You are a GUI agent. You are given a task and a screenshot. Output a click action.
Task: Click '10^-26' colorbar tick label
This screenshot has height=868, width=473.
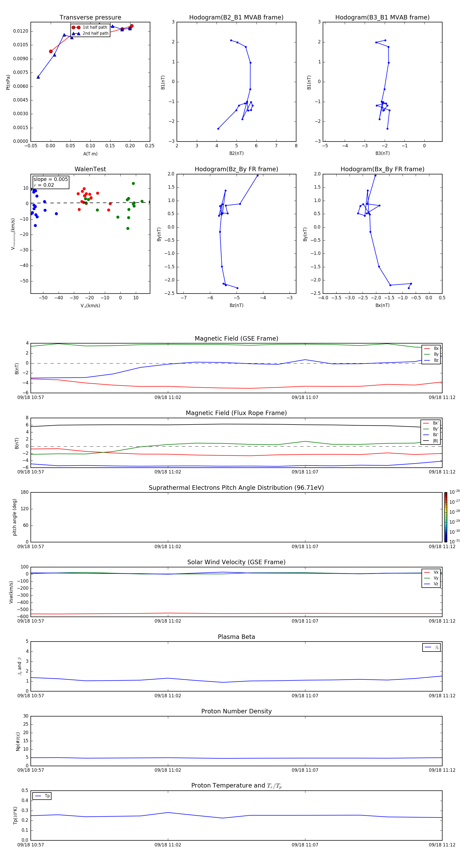tap(455, 492)
